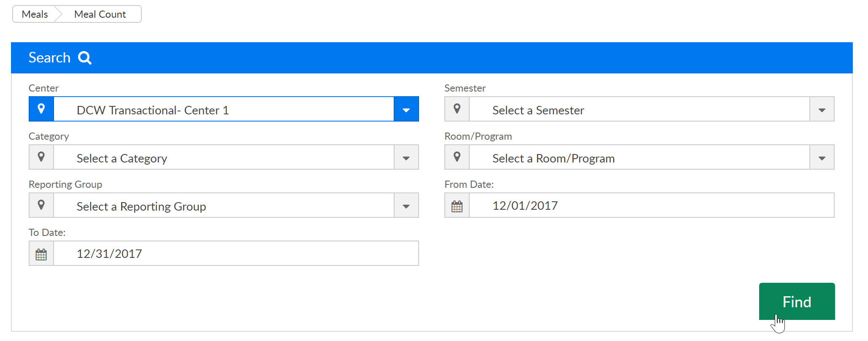Expand the Semester dropdown arrow
Viewport: 868px width, 341px height.
[822, 110]
